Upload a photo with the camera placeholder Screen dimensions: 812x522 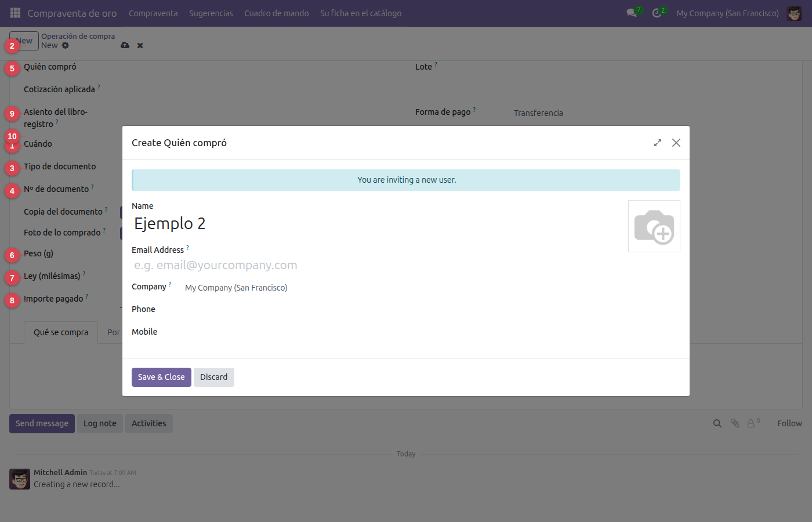click(x=654, y=226)
